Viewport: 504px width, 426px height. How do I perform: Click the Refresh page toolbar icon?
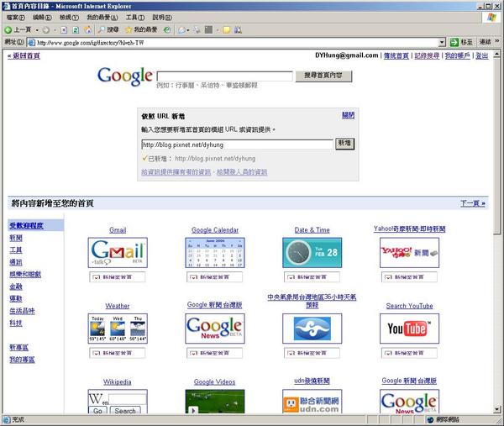(x=76, y=30)
